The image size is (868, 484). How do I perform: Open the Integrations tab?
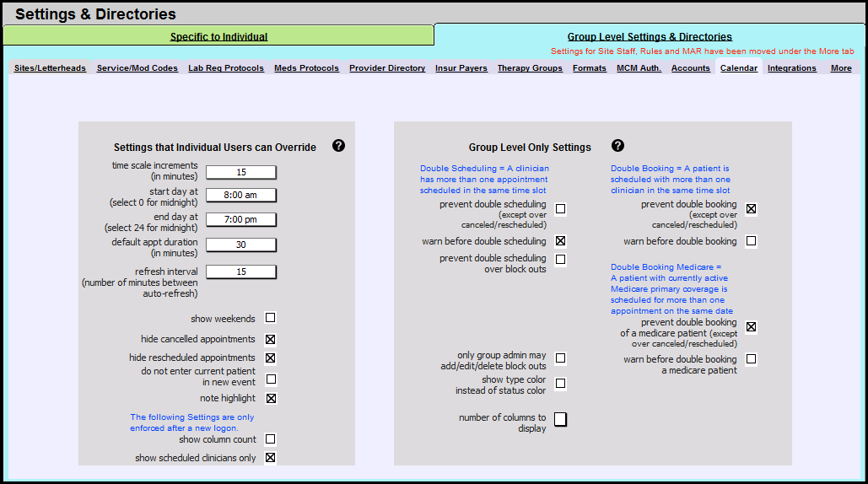(x=791, y=68)
